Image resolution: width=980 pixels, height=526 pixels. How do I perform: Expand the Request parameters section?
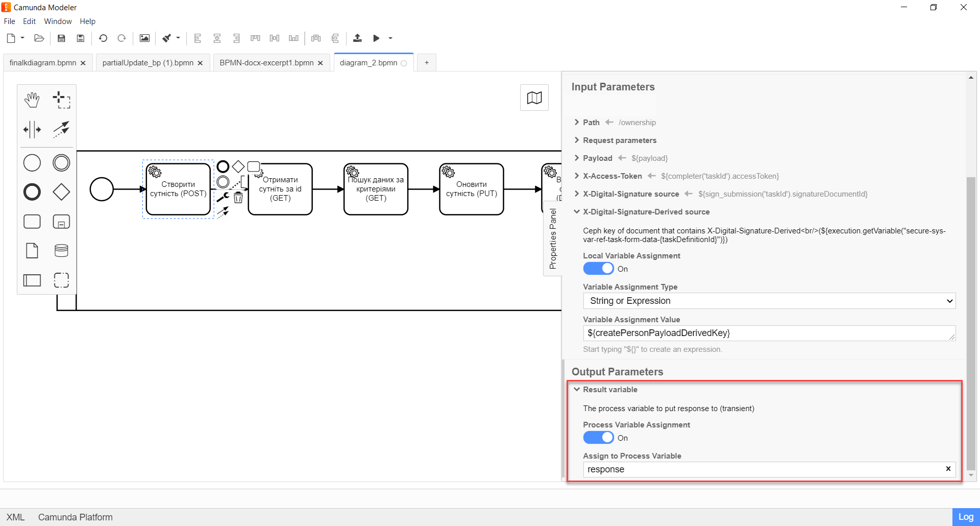619,140
